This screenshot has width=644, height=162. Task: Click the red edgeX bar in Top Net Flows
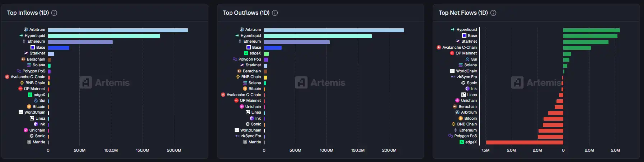click(x=525, y=143)
